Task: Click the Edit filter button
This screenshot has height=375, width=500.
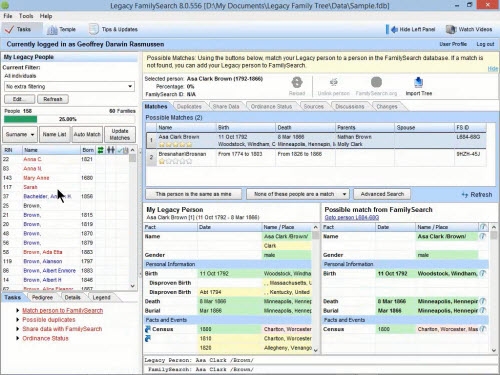Action: click(x=19, y=99)
